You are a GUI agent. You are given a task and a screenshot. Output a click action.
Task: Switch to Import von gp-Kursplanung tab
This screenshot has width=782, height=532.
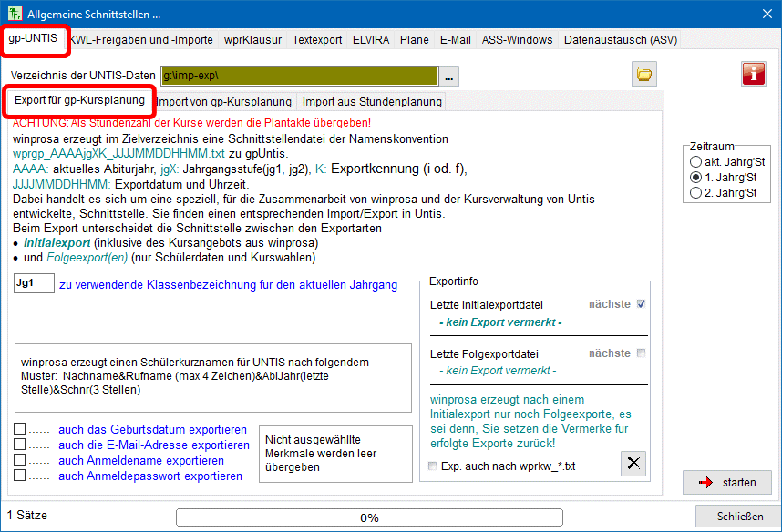tap(224, 101)
